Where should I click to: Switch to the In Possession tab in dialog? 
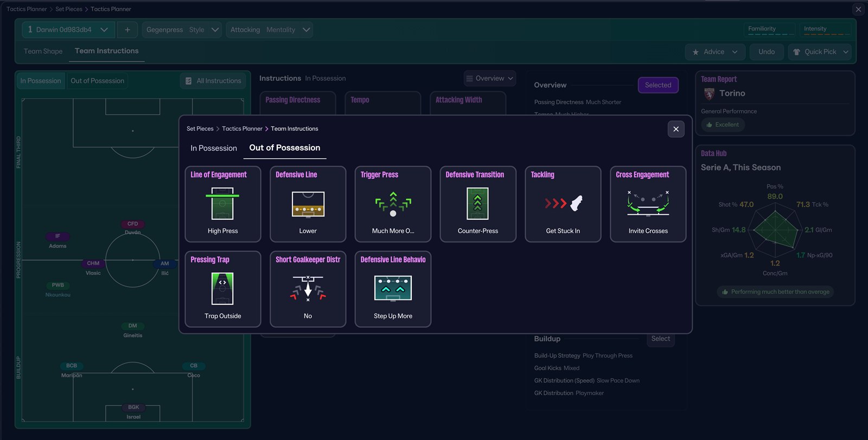pos(214,148)
